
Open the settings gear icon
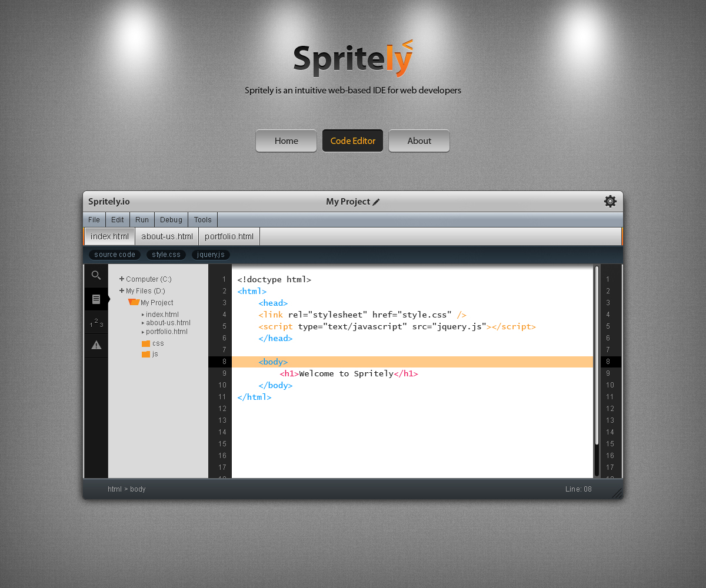(610, 201)
